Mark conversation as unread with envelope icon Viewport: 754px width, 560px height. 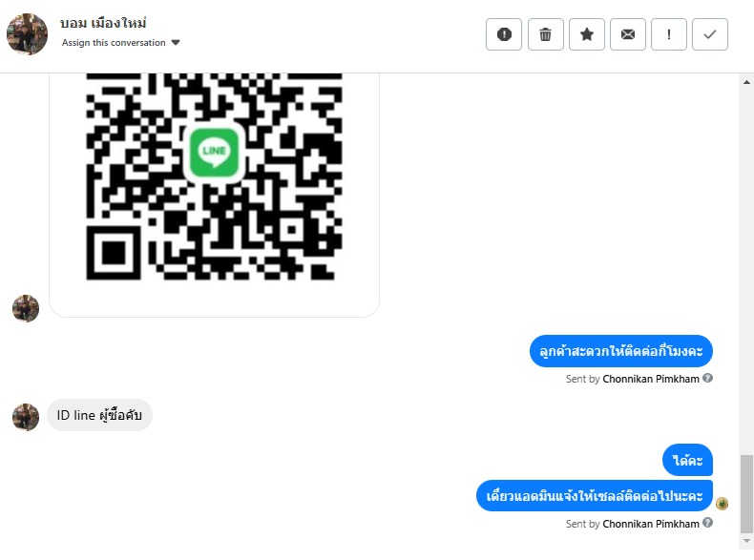627,34
